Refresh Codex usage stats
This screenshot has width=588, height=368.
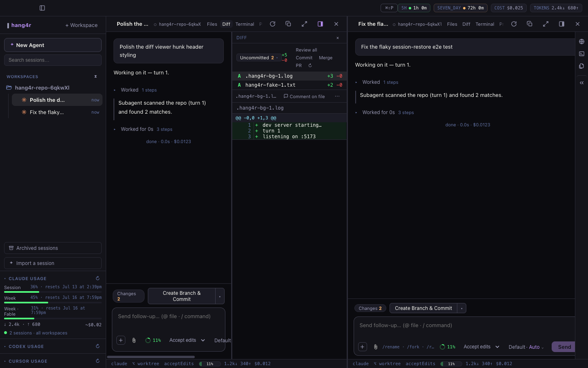tap(98, 346)
